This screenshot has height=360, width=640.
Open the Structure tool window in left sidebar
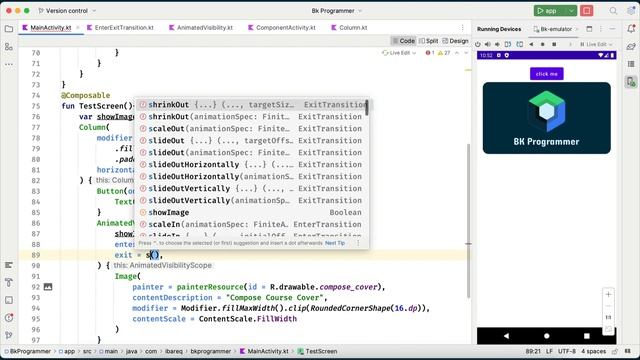(9, 47)
